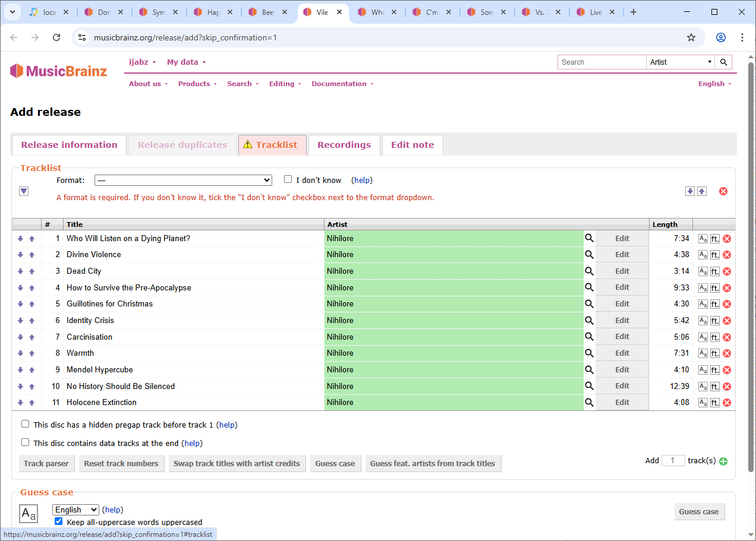Guess feat. artists for 'Mendel Hypercube' track
756x541 pixels.
tap(715, 370)
